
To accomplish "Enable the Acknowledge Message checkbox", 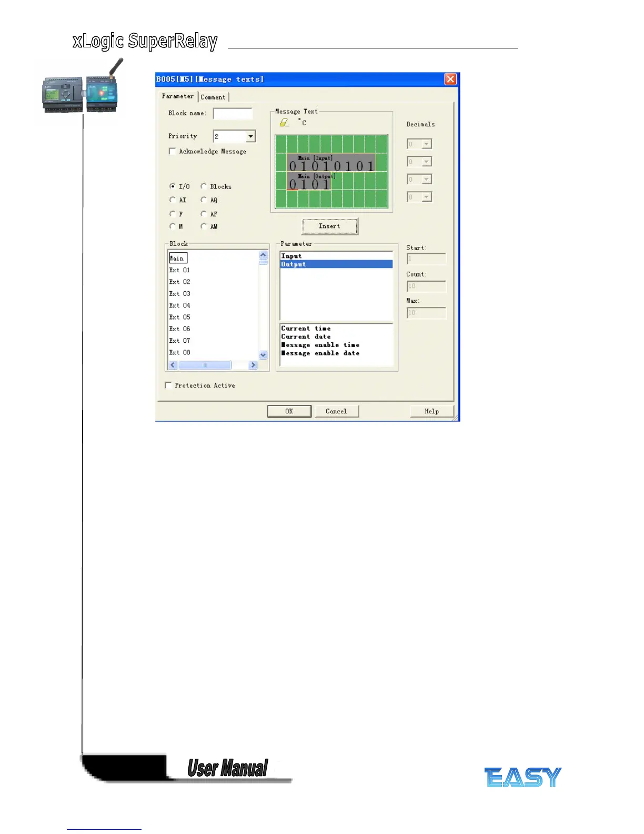I will (172, 151).
